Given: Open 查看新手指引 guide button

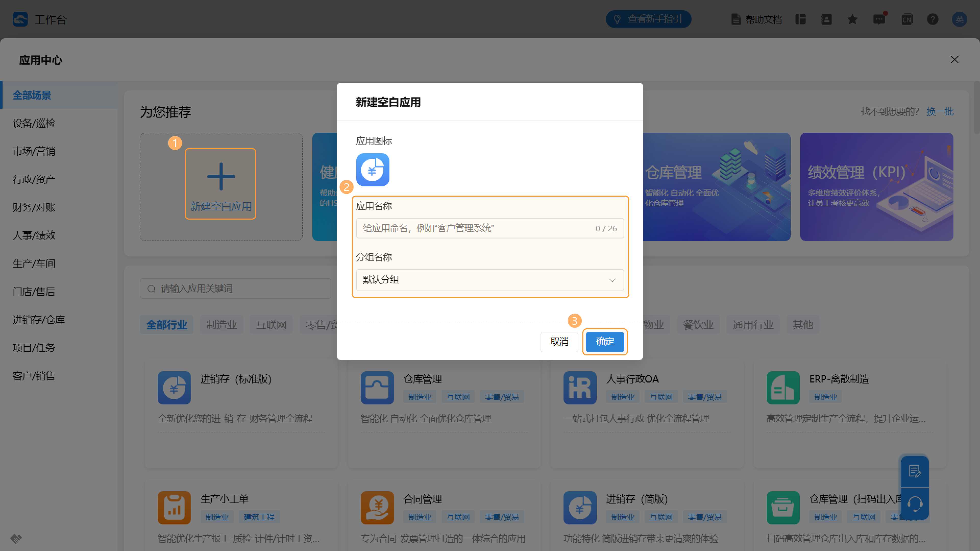Looking at the screenshot, I should click(x=648, y=19).
